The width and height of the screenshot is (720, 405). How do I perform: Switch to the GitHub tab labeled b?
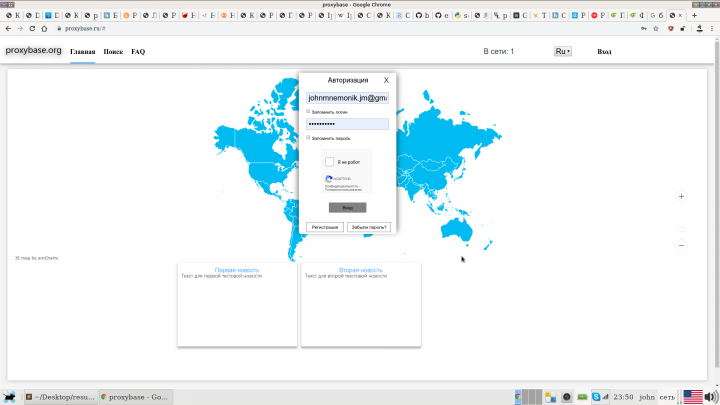[x=422, y=15]
